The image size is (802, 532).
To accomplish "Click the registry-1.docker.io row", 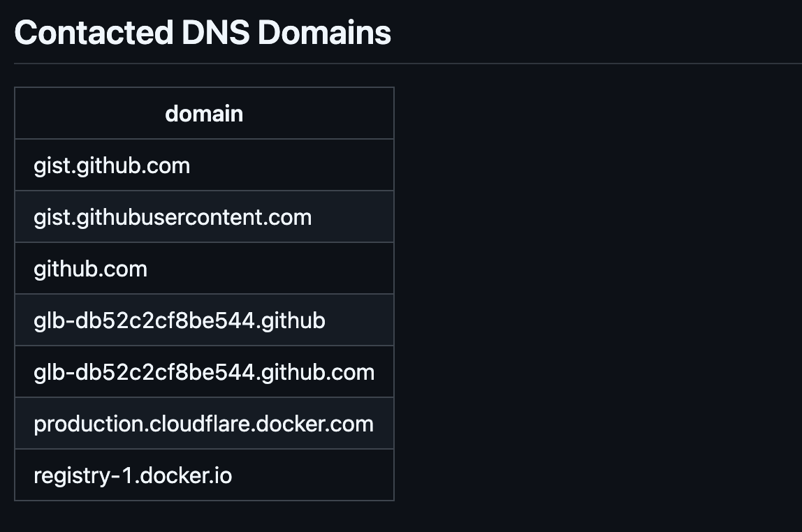I will 204,475.
